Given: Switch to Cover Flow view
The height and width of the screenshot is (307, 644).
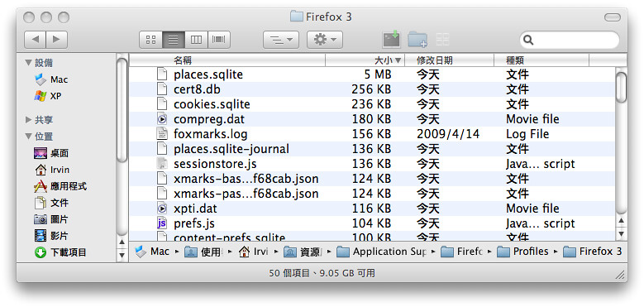Looking at the screenshot, I should [x=219, y=40].
